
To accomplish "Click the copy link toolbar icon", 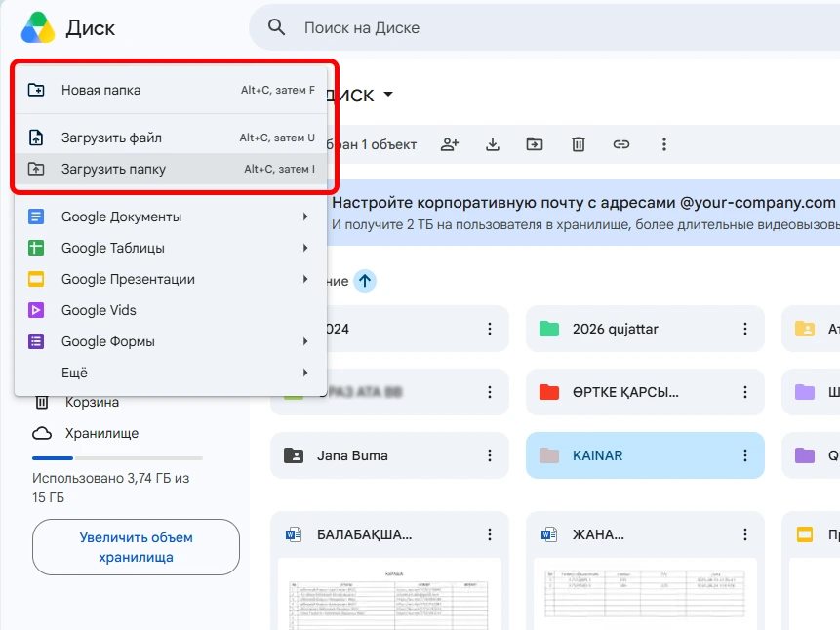I will [x=620, y=144].
